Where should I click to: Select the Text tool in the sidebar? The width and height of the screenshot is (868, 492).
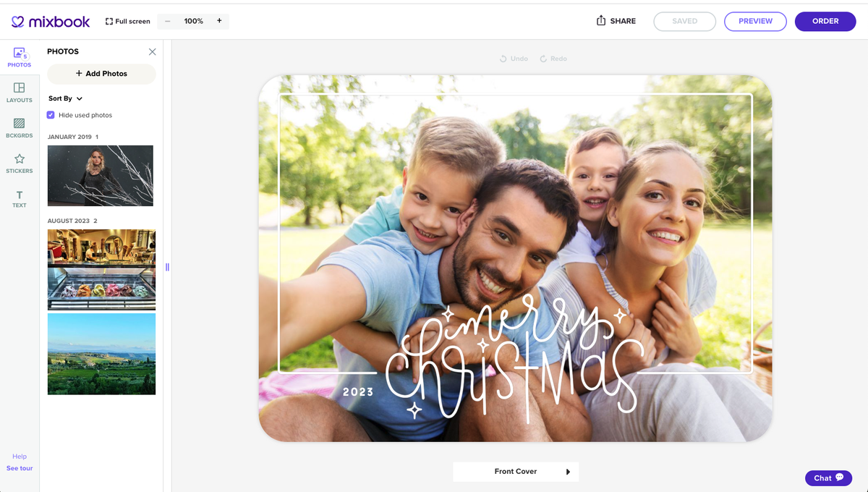(x=19, y=197)
